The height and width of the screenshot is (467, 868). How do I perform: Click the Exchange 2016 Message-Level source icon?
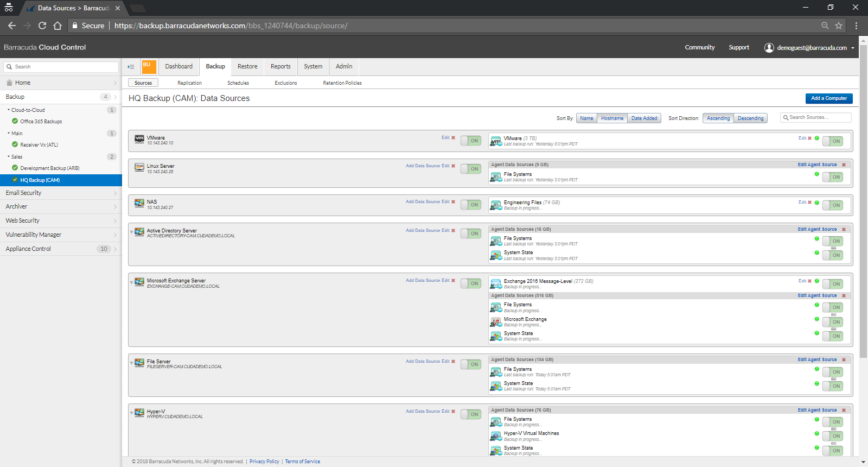495,283
